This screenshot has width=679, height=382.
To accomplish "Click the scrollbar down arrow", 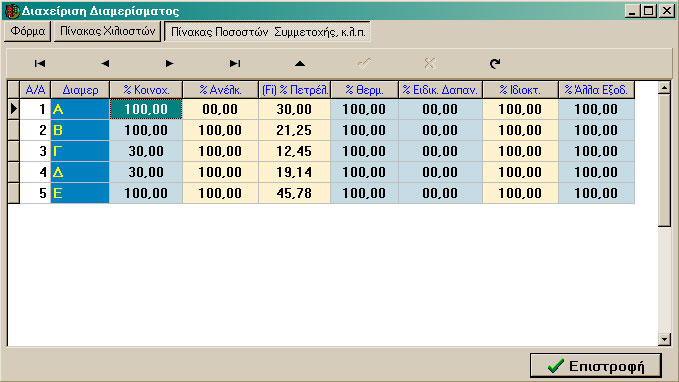I will 664,339.
